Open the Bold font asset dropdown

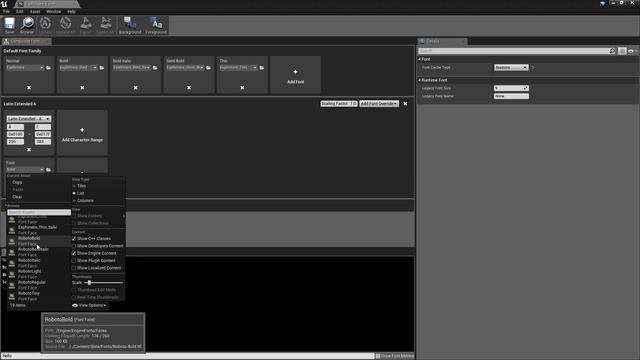tap(78, 68)
